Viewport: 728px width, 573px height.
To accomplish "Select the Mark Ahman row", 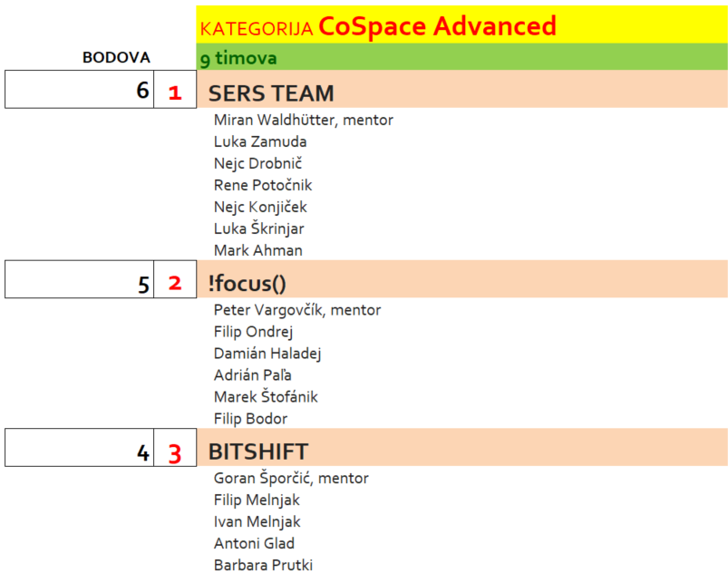I will tap(258, 250).
